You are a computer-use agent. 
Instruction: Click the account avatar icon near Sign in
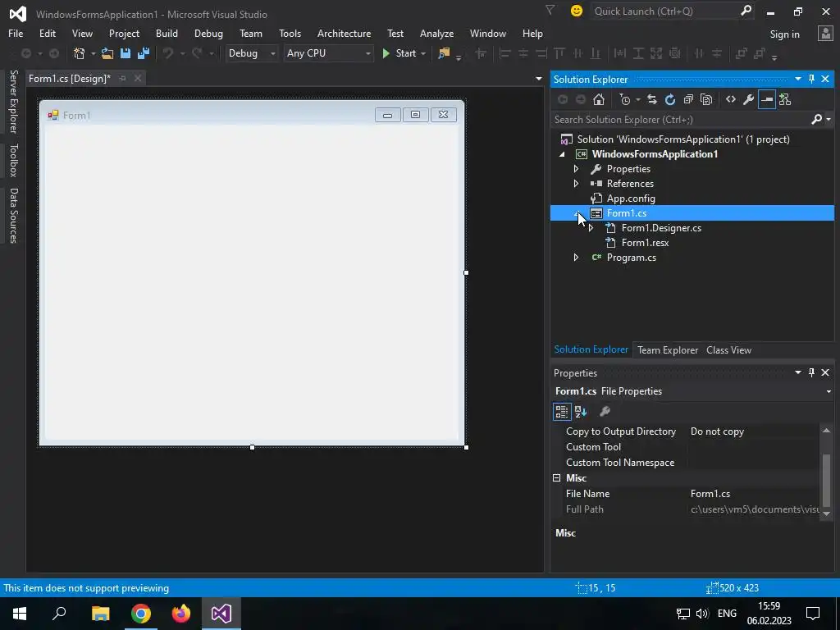click(825, 34)
